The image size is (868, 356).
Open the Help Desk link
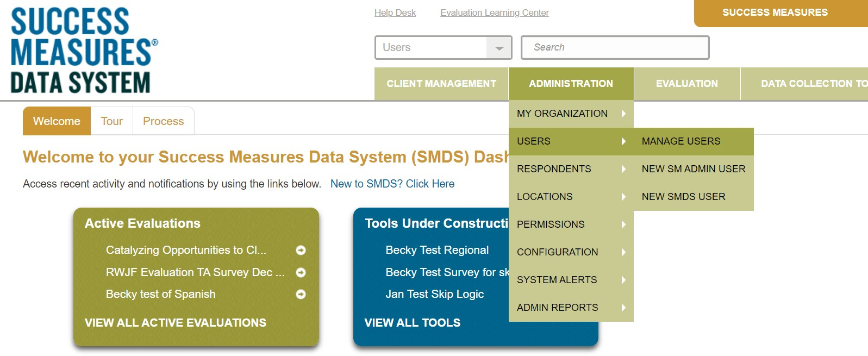tap(395, 13)
